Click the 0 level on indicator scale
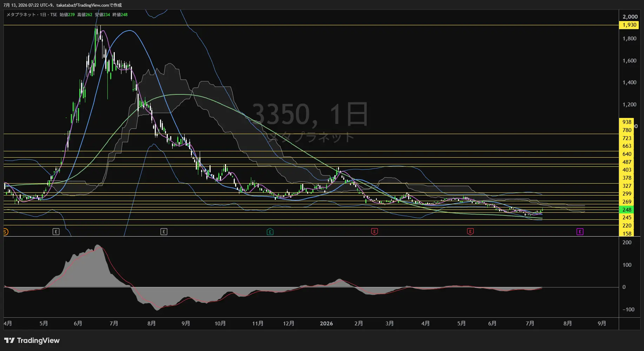 tap(624, 287)
